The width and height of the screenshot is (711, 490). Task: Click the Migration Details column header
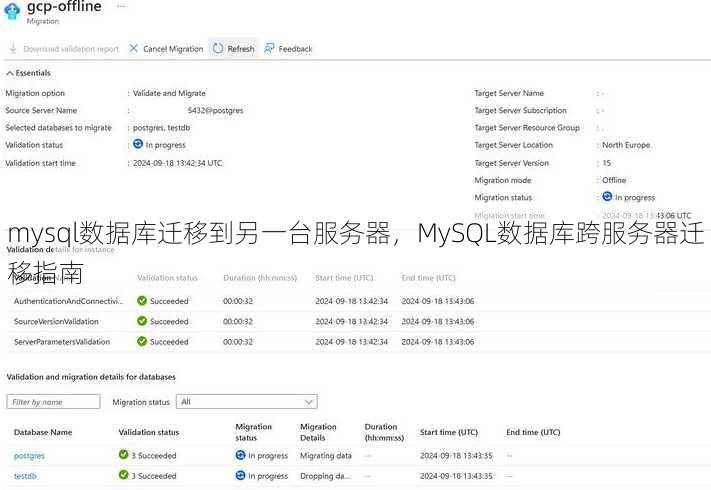coord(318,432)
